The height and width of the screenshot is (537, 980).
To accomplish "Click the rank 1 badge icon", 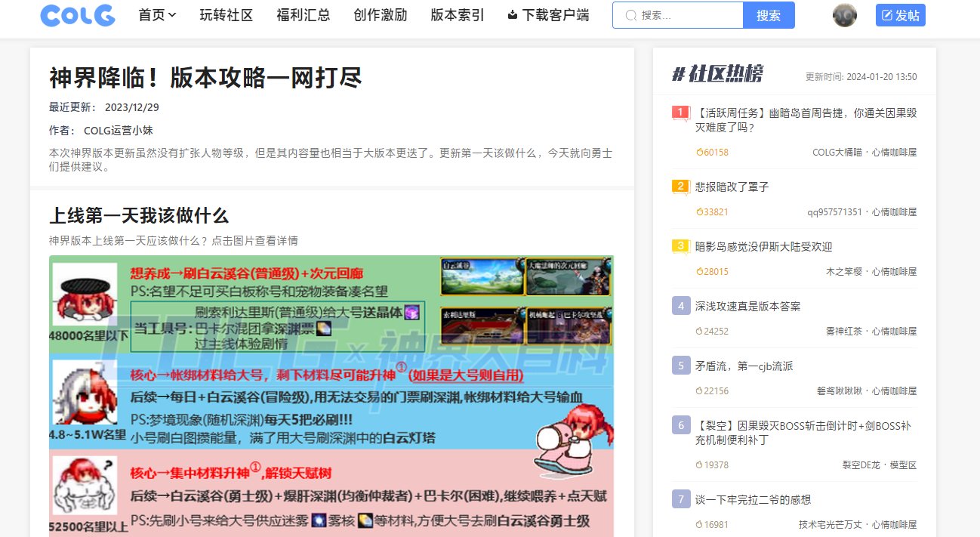I will point(680,113).
